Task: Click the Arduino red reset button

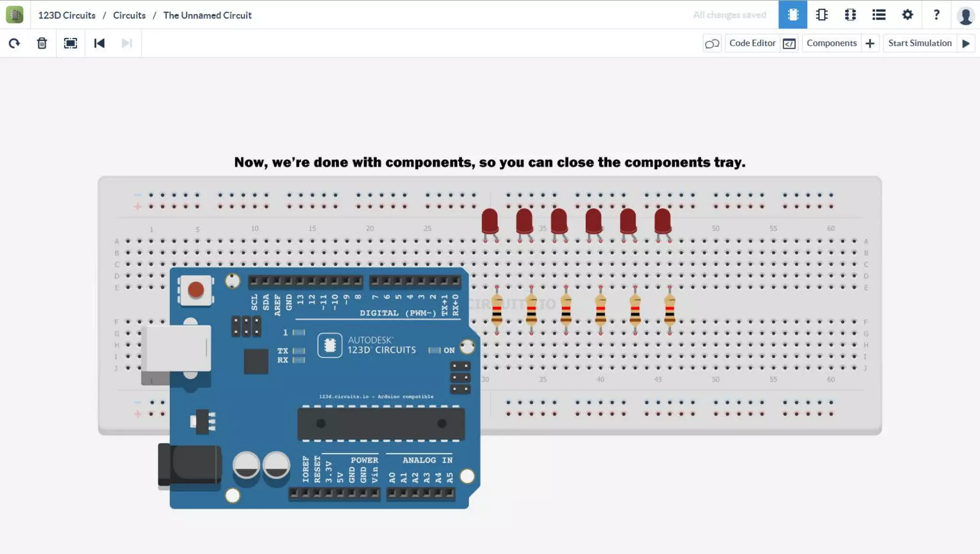Action: coord(196,290)
